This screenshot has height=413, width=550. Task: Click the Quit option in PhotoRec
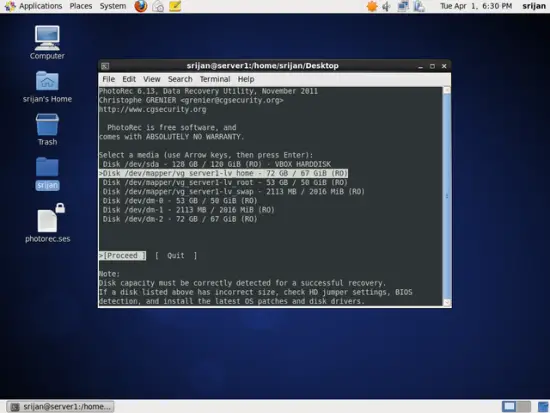point(176,255)
